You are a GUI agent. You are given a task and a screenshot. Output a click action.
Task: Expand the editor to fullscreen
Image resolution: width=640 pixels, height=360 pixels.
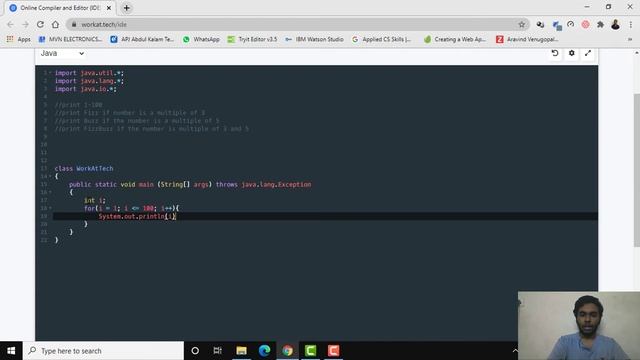(588, 53)
